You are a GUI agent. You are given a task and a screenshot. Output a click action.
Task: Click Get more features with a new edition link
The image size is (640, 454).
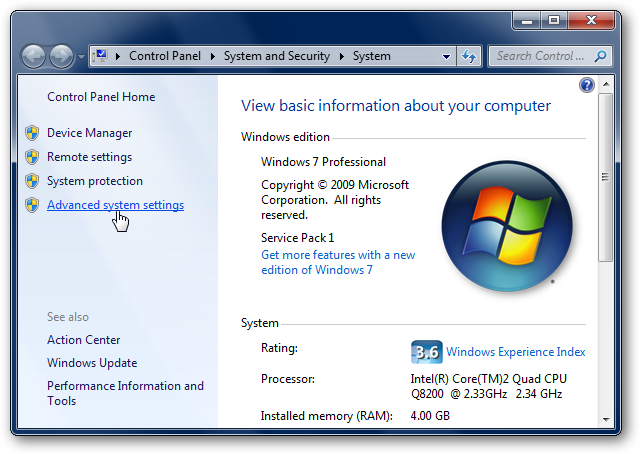click(338, 262)
